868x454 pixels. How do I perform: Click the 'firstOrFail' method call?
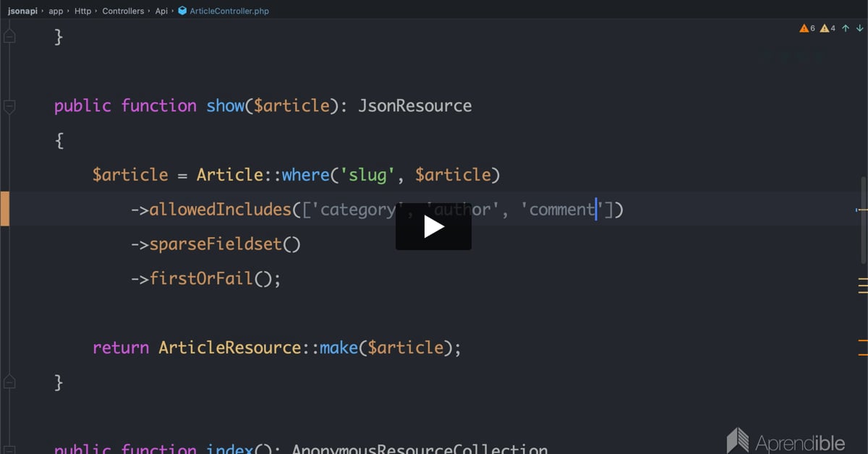[202, 279]
